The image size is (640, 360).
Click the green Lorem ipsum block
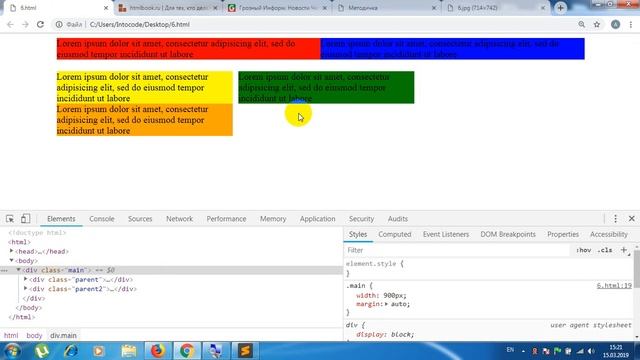[326, 87]
